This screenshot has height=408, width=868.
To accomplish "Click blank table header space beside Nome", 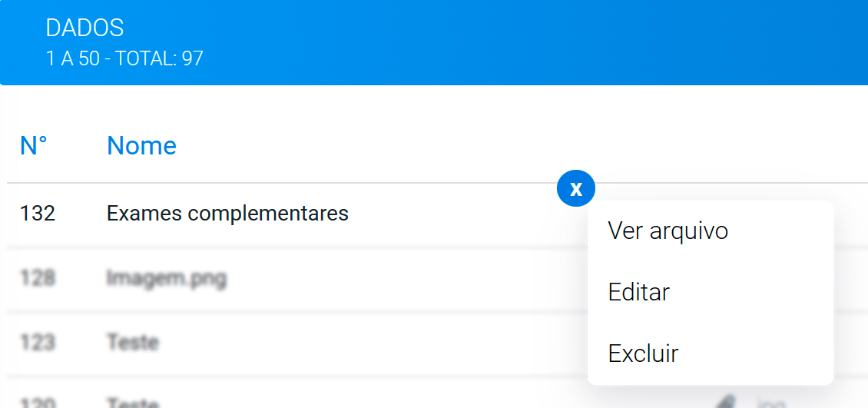I will point(499,146).
